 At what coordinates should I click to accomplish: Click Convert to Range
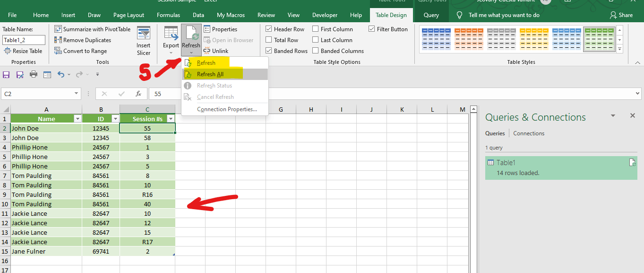[x=80, y=51]
